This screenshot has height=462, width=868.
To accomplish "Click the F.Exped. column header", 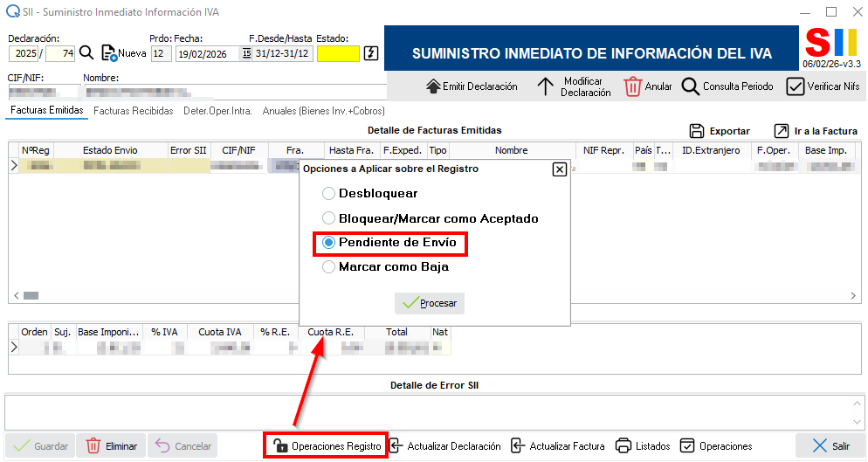I will coord(403,150).
